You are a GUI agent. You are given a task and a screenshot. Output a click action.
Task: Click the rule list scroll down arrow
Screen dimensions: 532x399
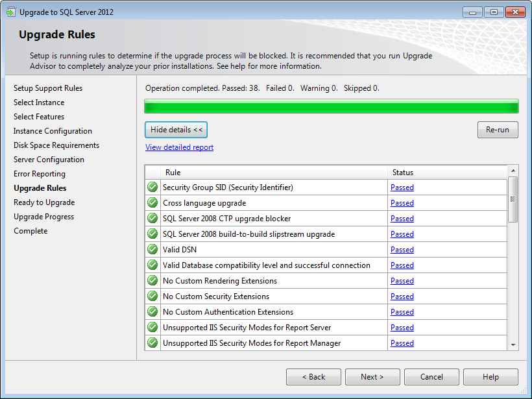(513, 345)
